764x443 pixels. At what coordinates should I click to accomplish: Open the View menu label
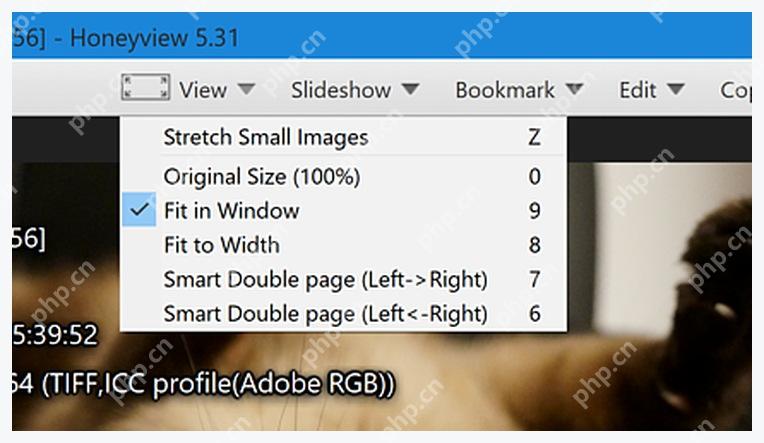click(203, 90)
